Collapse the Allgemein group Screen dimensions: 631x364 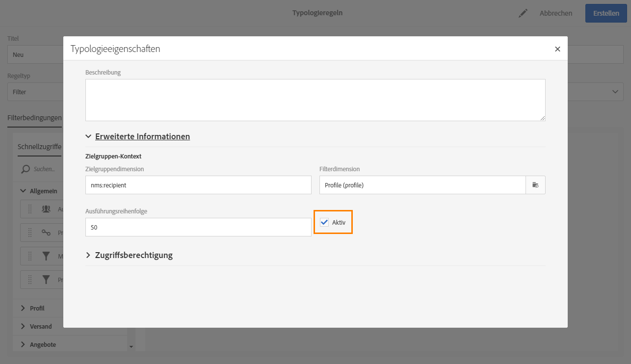pyautogui.click(x=23, y=191)
